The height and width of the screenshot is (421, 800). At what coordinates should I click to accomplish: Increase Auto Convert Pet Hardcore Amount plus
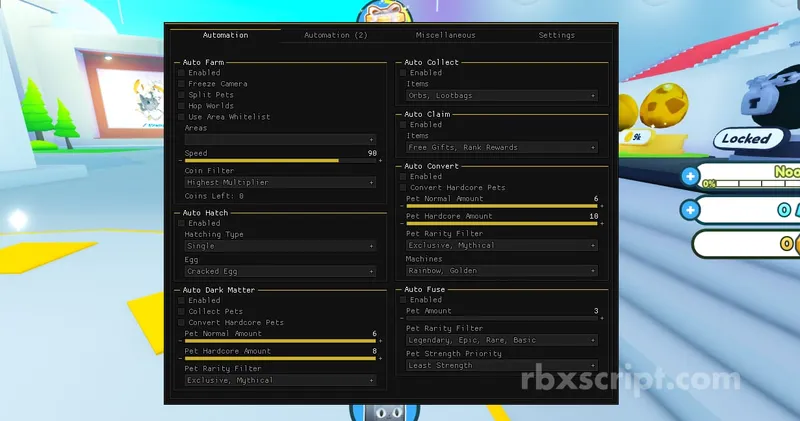tap(602, 224)
